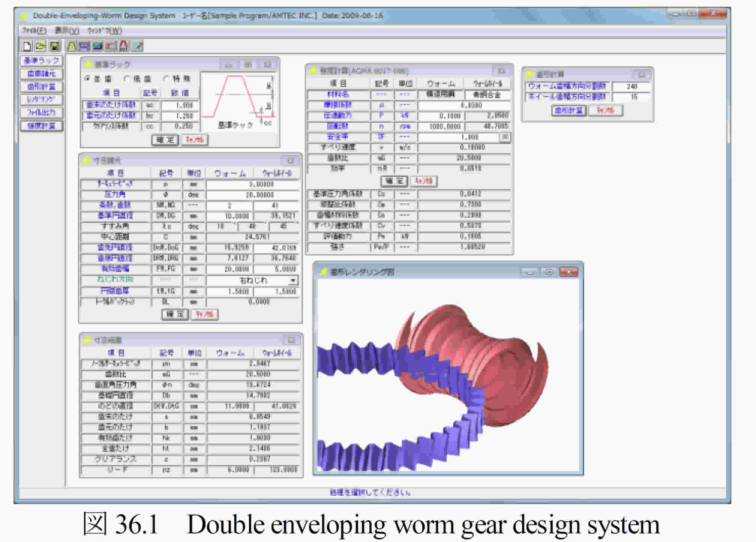The height and width of the screenshot is (542, 756).
Task: Click the Save toolbar icon
Action: coord(55,46)
